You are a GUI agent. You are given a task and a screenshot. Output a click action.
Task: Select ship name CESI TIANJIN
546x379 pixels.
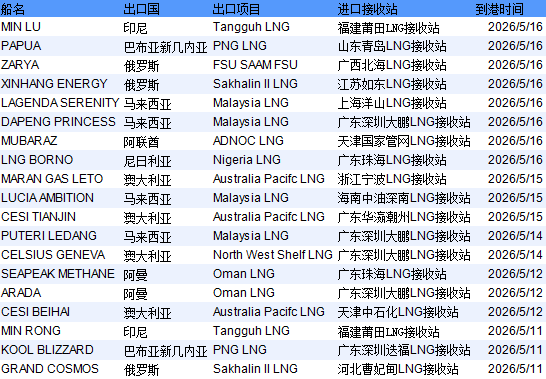point(38,217)
